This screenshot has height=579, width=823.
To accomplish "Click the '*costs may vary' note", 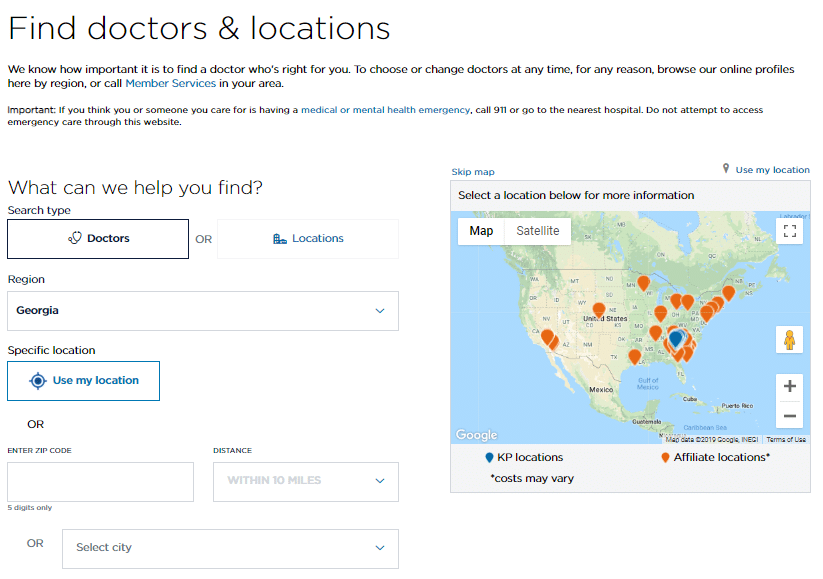I will (532, 478).
